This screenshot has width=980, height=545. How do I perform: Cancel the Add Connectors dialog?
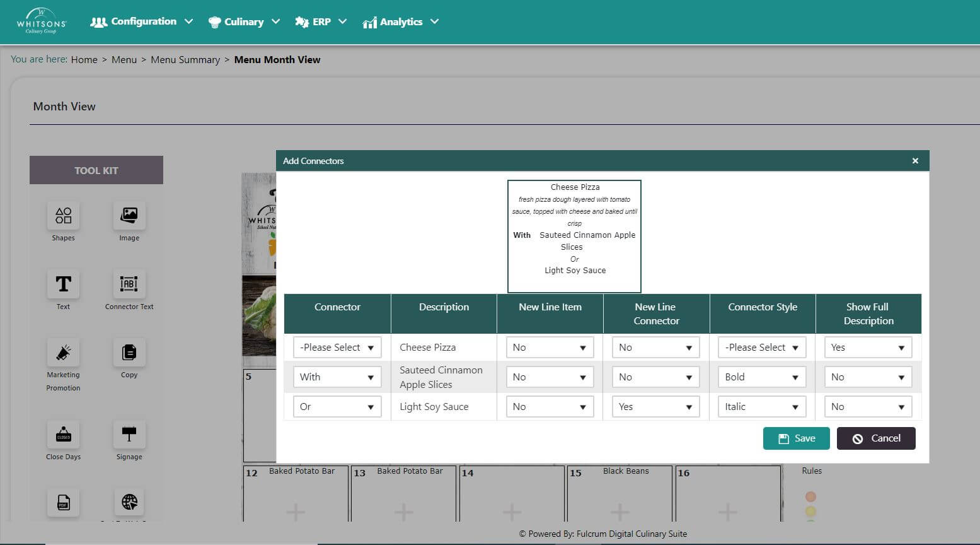coord(876,438)
